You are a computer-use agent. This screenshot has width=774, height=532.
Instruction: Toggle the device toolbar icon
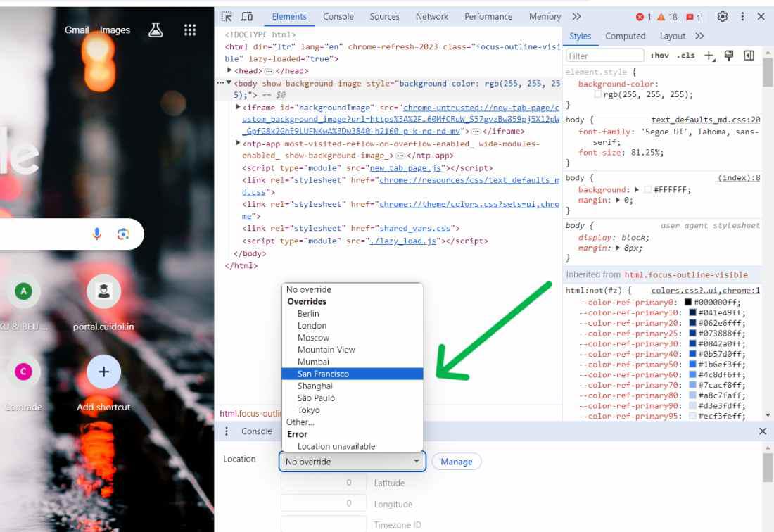tap(247, 17)
